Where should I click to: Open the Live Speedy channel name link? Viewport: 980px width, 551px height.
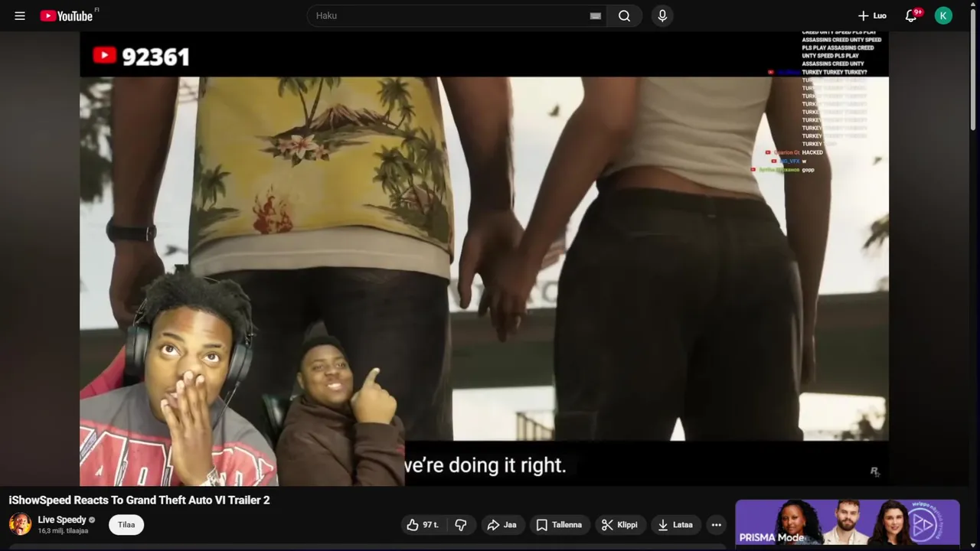click(62, 520)
